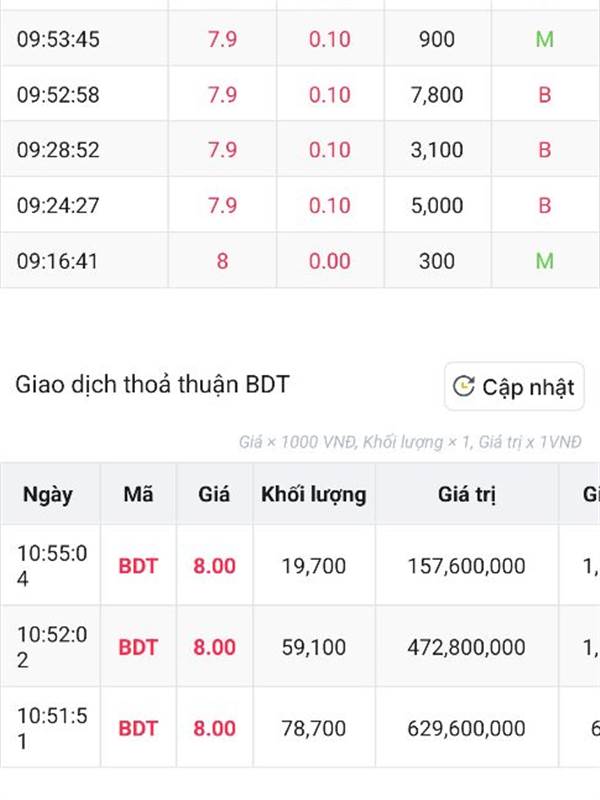This screenshot has height=800, width=600.
Task: Click the 3,100 volume cell
Action: pyautogui.click(x=437, y=149)
